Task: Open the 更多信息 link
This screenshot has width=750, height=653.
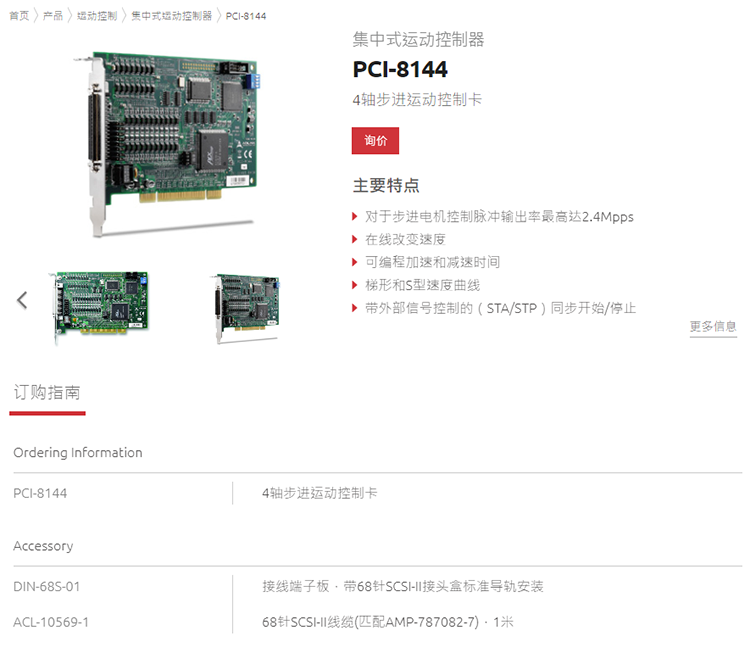Action: pos(713,327)
